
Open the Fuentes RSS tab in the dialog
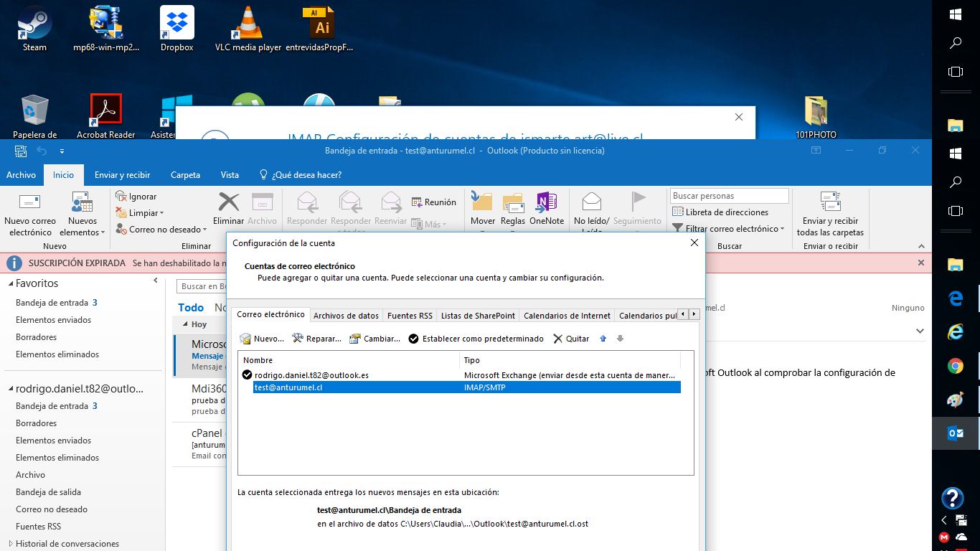410,316
